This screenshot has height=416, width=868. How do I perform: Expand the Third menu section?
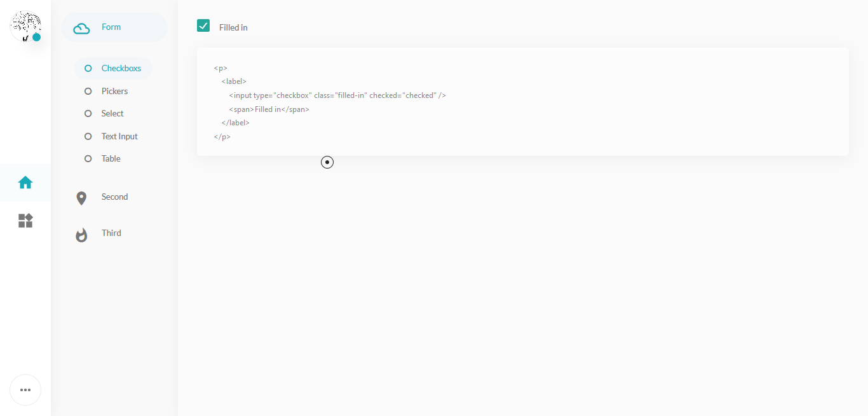click(111, 233)
